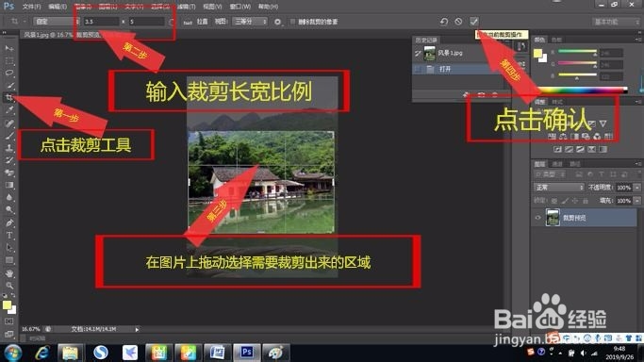Image resolution: width=644 pixels, height=362 pixels.
Task: Select the Eyedropper tool
Action: [x=9, y=110]
